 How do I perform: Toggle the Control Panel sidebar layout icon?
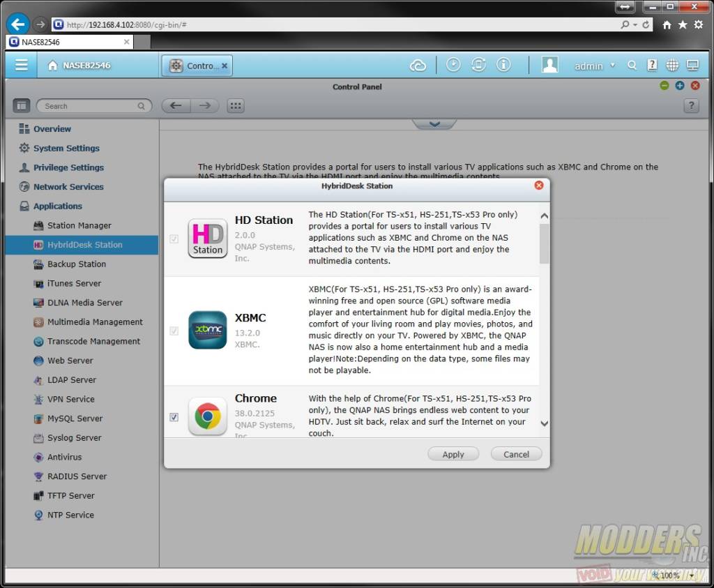22,105
